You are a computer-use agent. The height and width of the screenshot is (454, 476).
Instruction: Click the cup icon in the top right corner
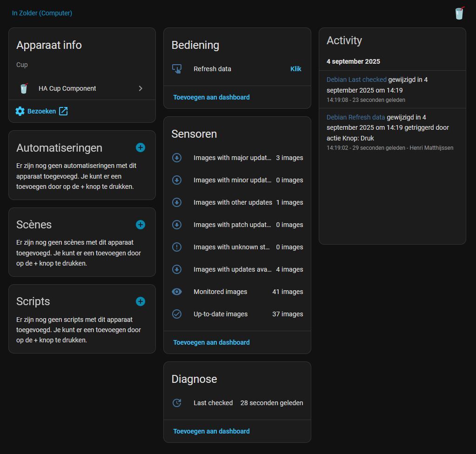pos(459,13)
